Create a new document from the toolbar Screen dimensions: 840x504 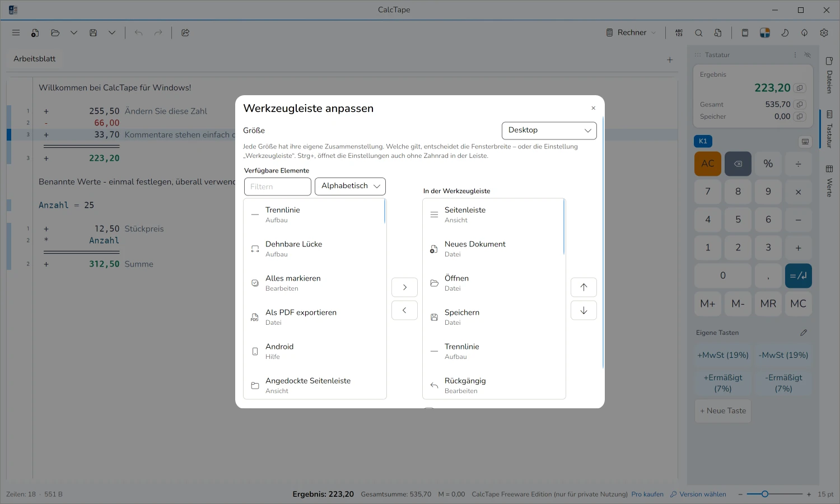coord(35,32)
